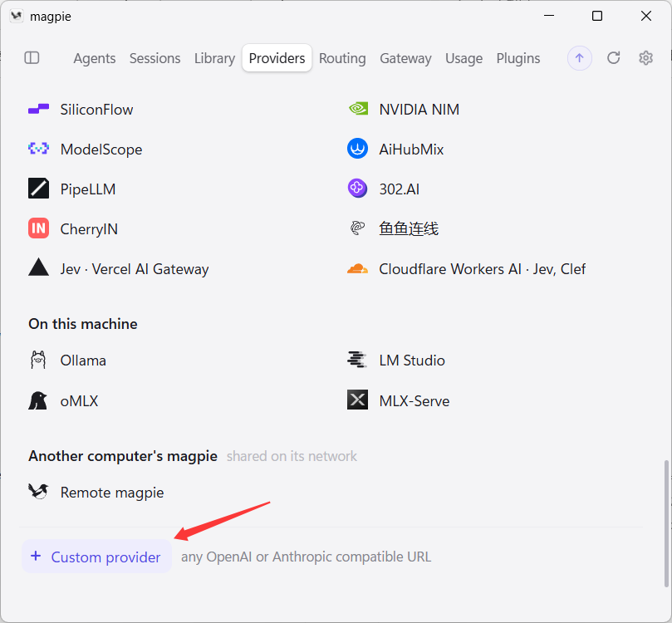Click the refresh icon
This screenshot has height=623, width=672.
click(x=613, y=58)
